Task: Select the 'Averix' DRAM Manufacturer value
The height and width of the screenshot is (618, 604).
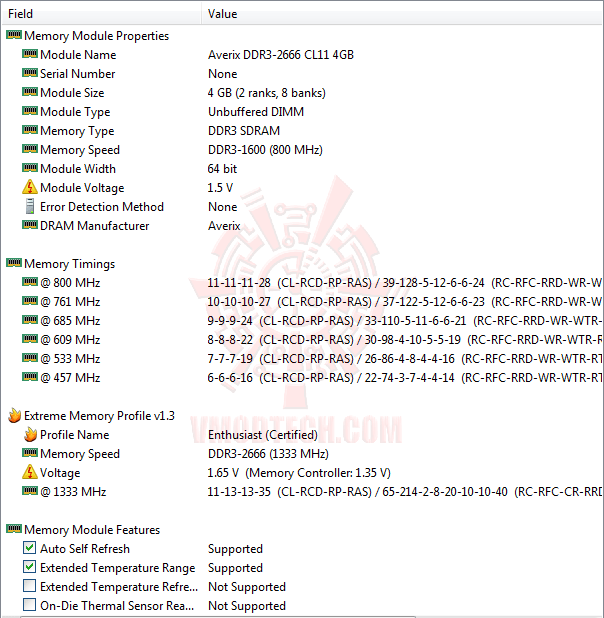Action: click(224, 226)
